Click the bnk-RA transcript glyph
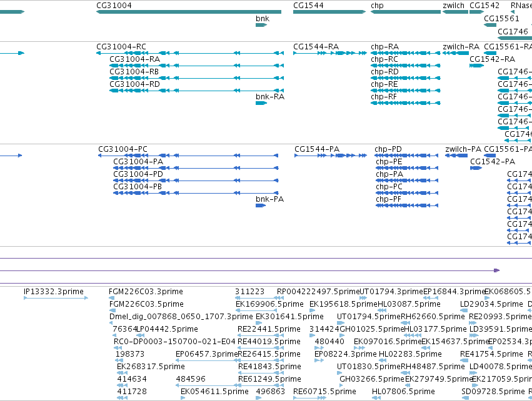Viewport: 532px width, 401px height. pyautogui.click(x=261, y=103)
